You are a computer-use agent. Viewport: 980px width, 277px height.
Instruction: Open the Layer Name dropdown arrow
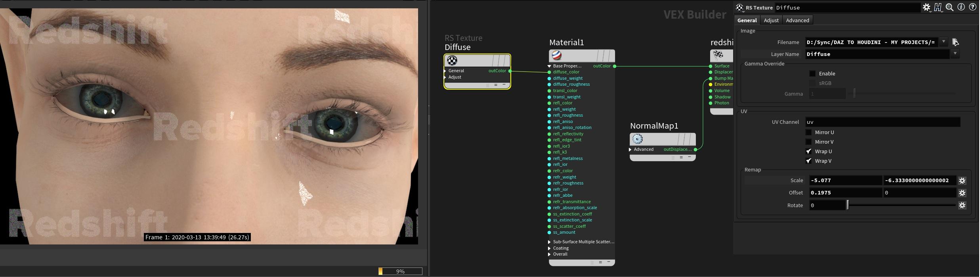click(955, 54)
